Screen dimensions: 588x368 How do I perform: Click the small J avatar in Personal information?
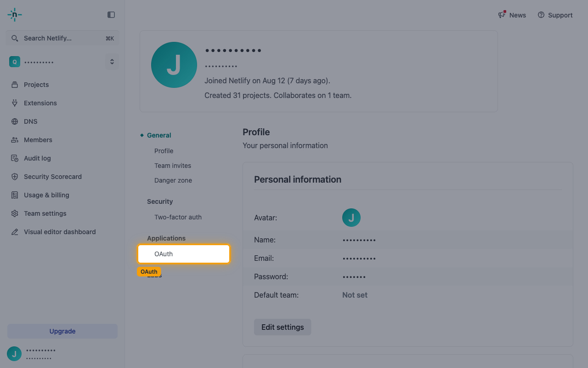pos(351,218)
